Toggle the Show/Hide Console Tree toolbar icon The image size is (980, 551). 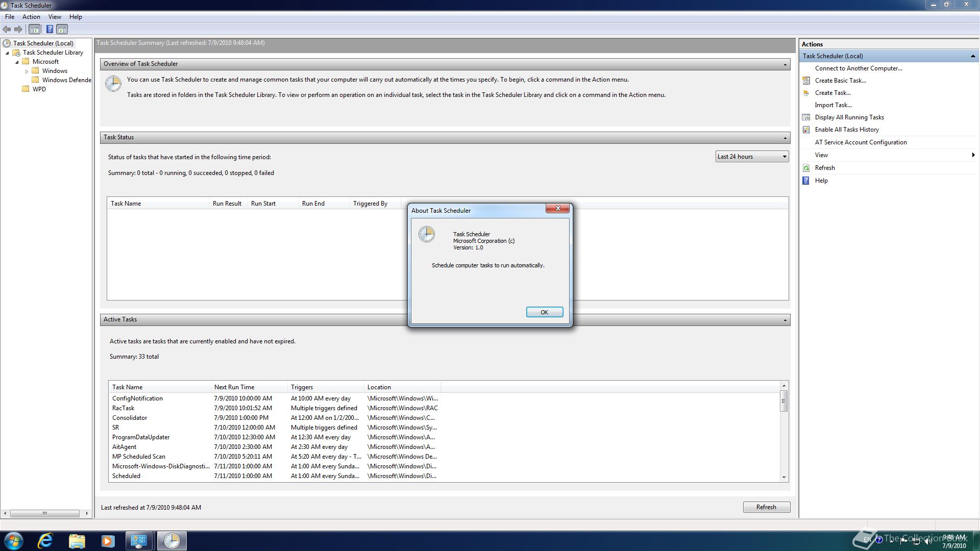pos(34,30)
